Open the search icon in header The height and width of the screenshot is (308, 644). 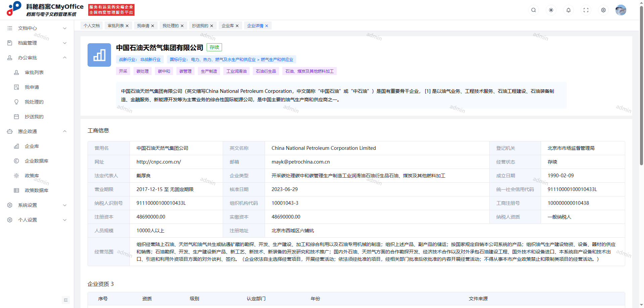pyautogui.click(x=534, y=10)
